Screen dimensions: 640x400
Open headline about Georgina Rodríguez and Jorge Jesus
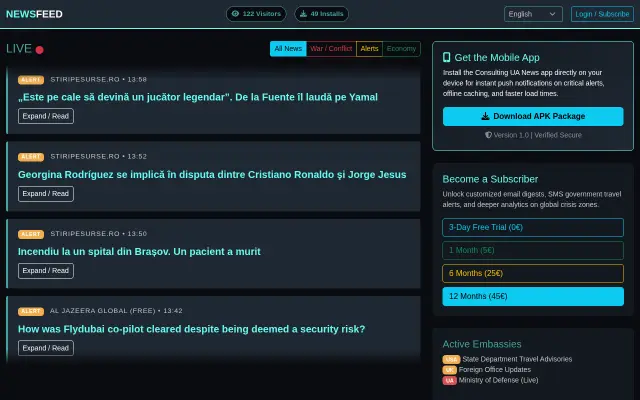212,175
